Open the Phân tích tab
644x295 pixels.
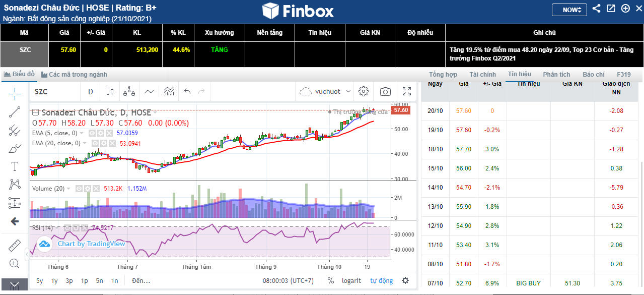[x=556, y=74]
